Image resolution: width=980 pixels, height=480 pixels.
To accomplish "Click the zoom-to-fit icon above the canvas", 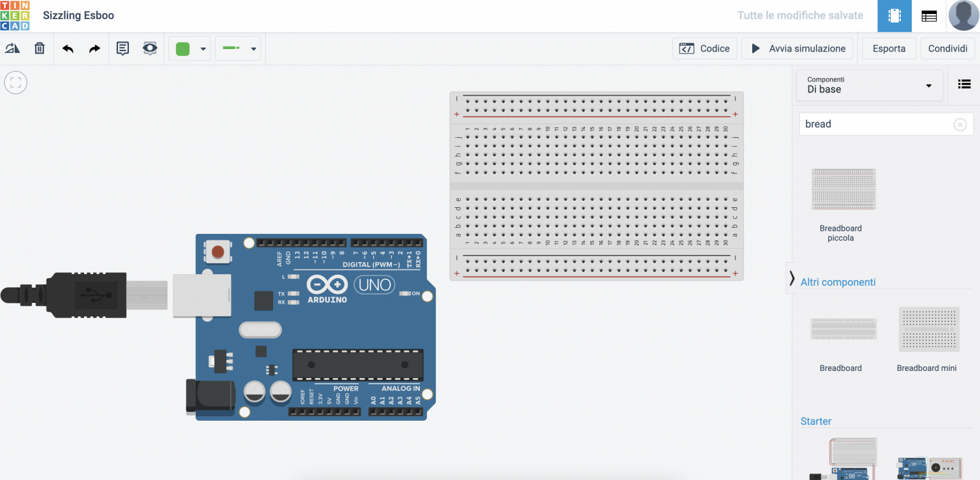I will pos(15,82).
